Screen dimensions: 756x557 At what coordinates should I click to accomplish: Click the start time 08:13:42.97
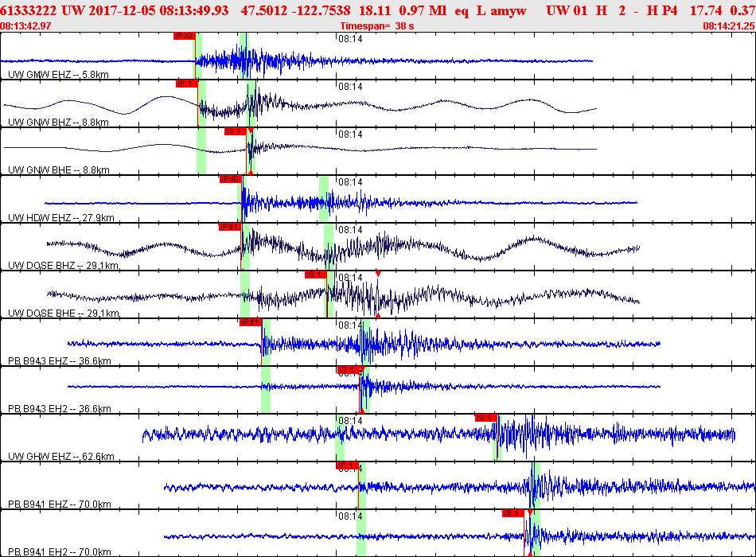tap(25, 26)
